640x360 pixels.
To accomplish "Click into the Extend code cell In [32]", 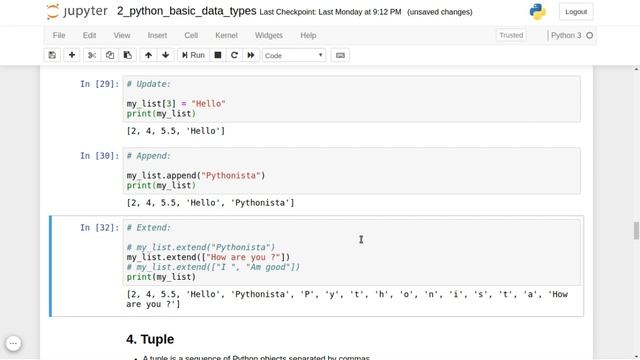I will click(351, 252).
